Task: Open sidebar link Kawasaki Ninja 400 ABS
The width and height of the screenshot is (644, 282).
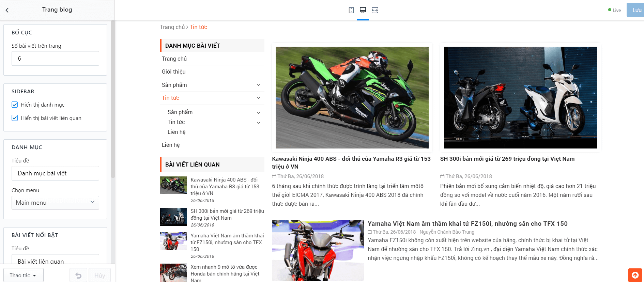Action: click(225, 186)
